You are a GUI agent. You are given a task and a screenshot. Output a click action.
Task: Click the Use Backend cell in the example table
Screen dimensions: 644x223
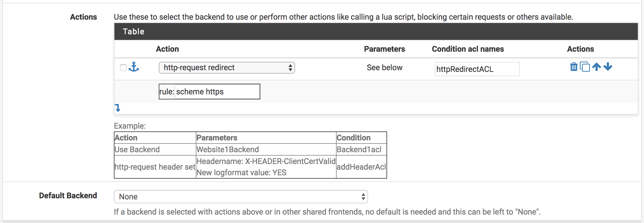[x=137, y=149]
